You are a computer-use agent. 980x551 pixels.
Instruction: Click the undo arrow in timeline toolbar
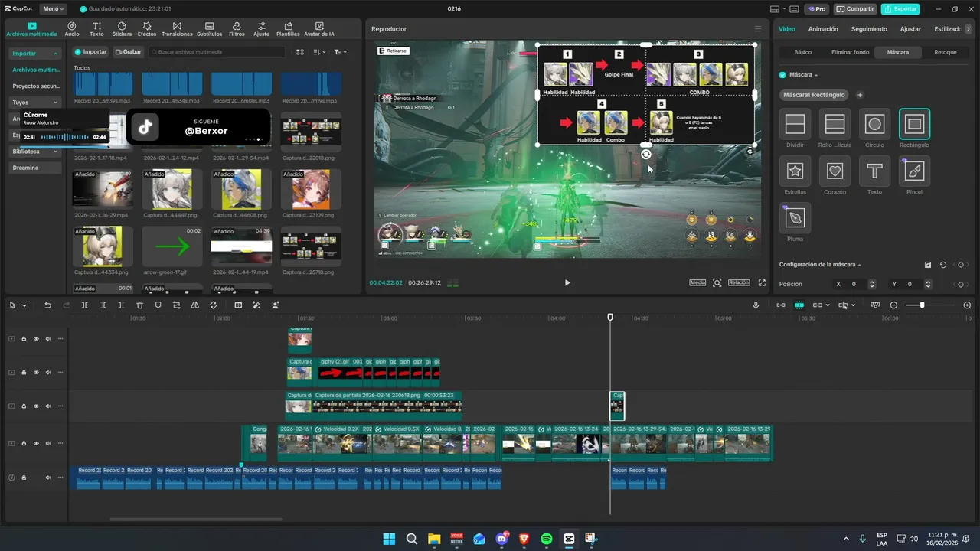click(47, 305)
